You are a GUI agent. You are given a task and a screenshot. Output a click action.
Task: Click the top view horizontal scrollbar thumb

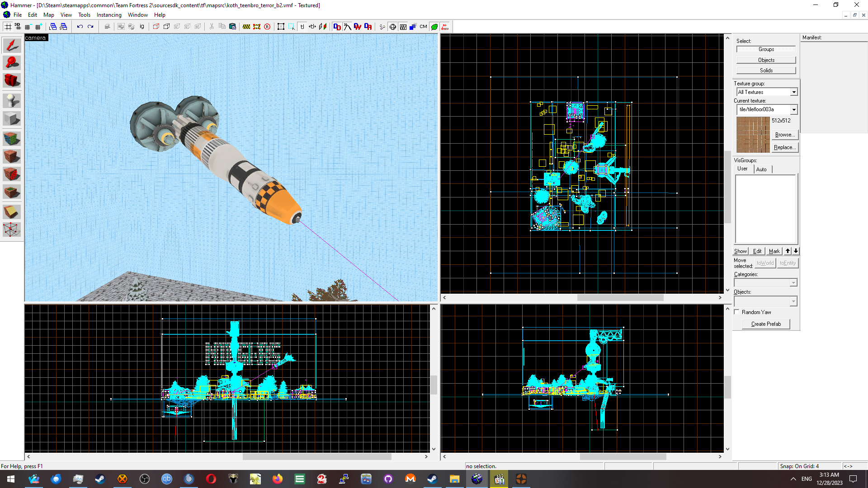pos(620,298)
